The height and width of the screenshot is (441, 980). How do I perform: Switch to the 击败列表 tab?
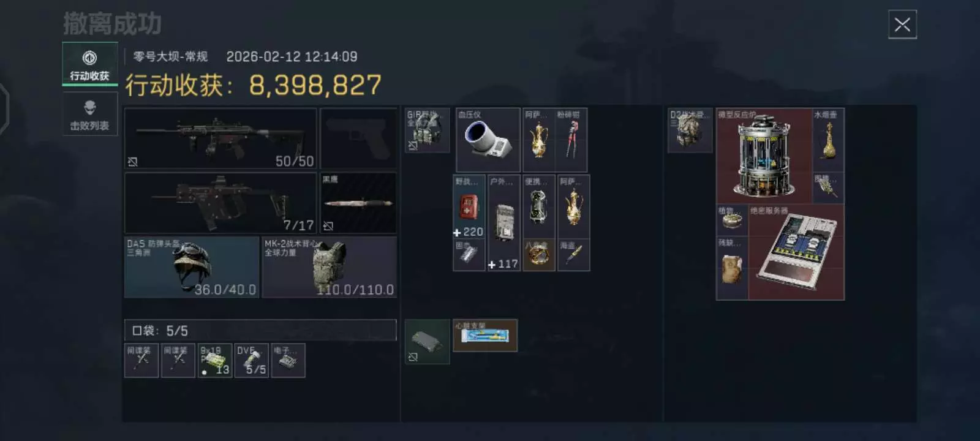89,114
